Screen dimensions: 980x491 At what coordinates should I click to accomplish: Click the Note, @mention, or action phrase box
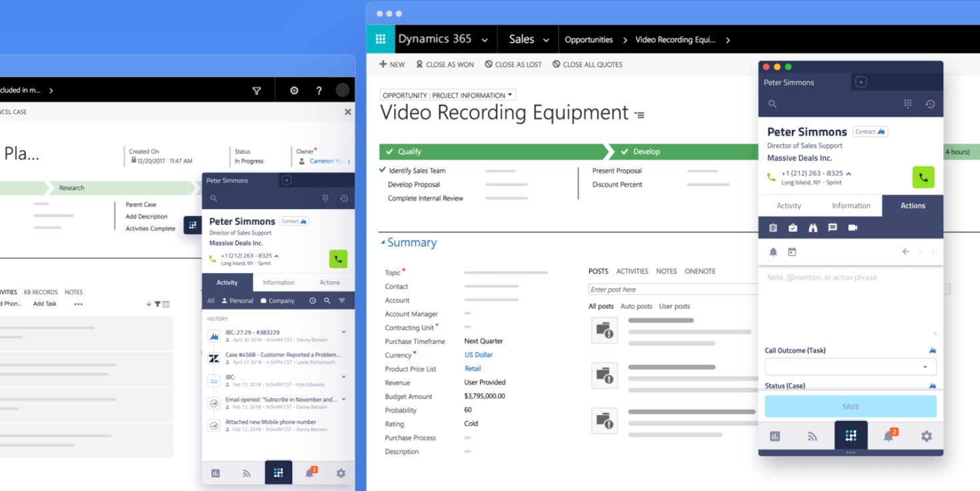pyautogui.click(x=851, y=303)
